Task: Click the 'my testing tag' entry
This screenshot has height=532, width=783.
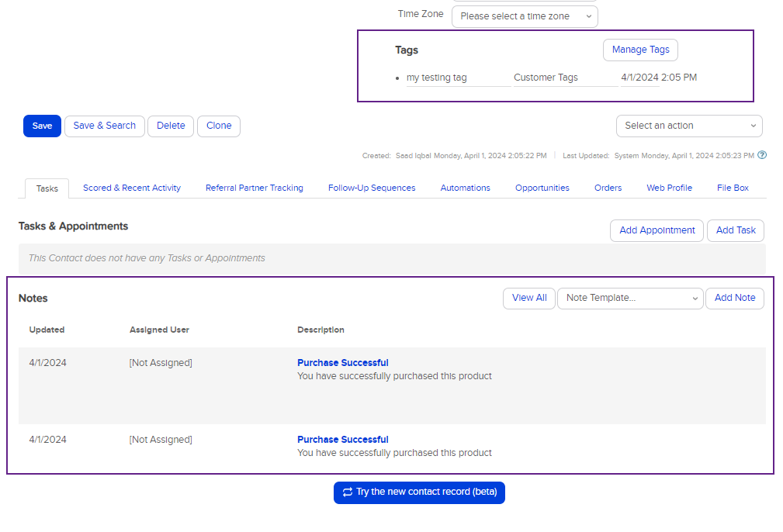Action: coord(436,78)
